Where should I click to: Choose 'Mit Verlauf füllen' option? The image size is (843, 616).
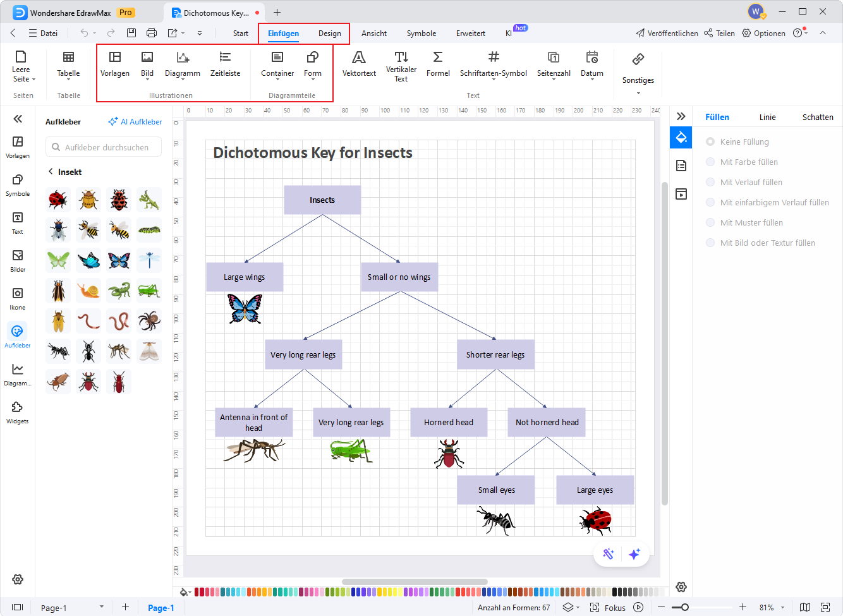[710, 183]
